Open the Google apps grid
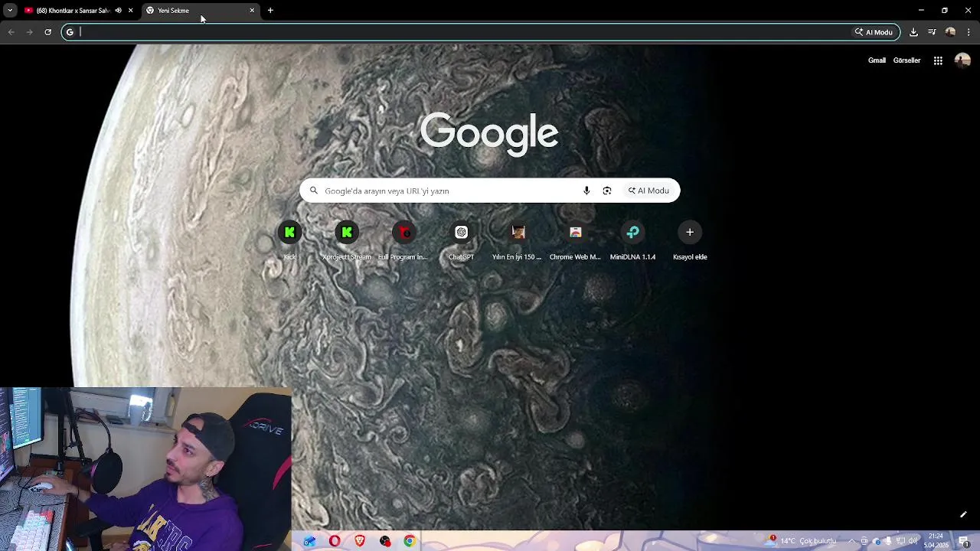Viewport: 980px width, 551px height. coord(938,60)
